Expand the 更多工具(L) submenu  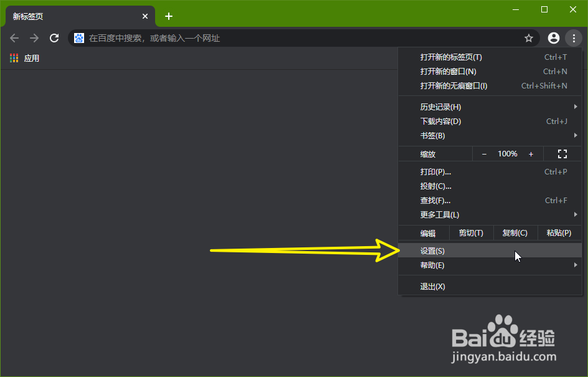490,214
